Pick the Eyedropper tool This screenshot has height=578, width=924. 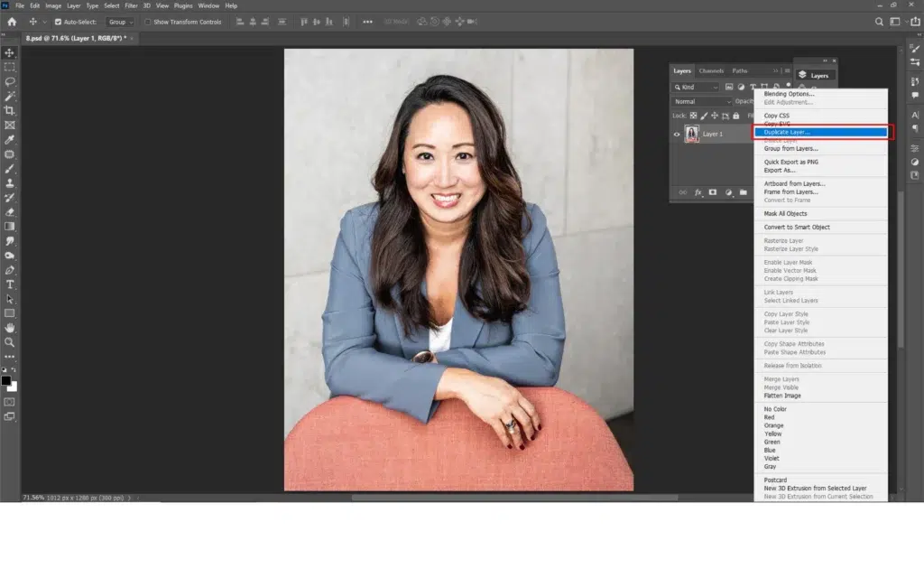point(10,139)
